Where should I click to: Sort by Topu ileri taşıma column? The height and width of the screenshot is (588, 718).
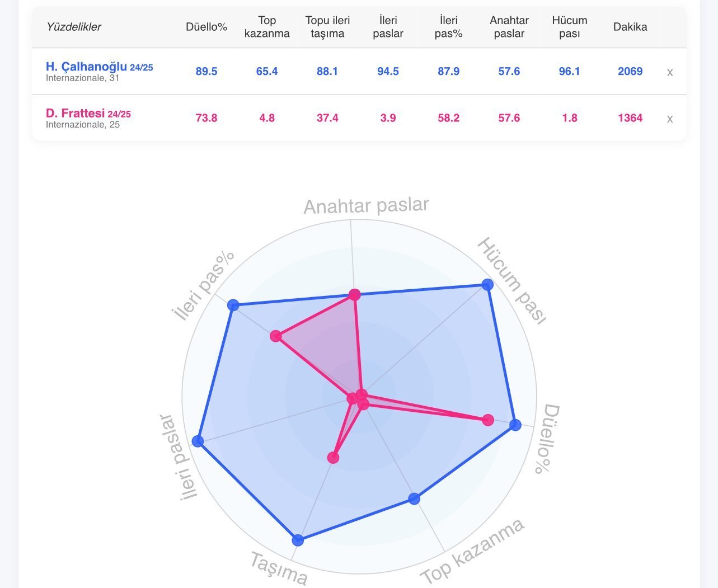[x=327, y=27]
